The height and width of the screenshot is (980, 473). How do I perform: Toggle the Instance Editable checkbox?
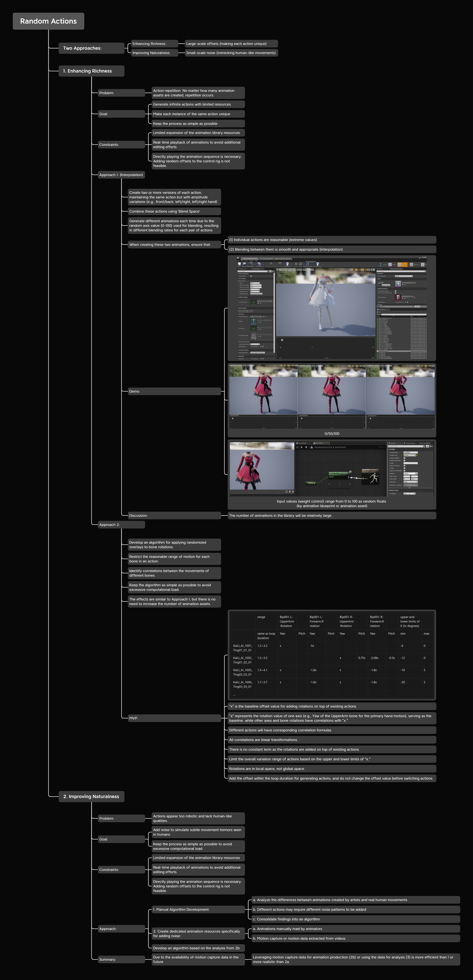405,458
